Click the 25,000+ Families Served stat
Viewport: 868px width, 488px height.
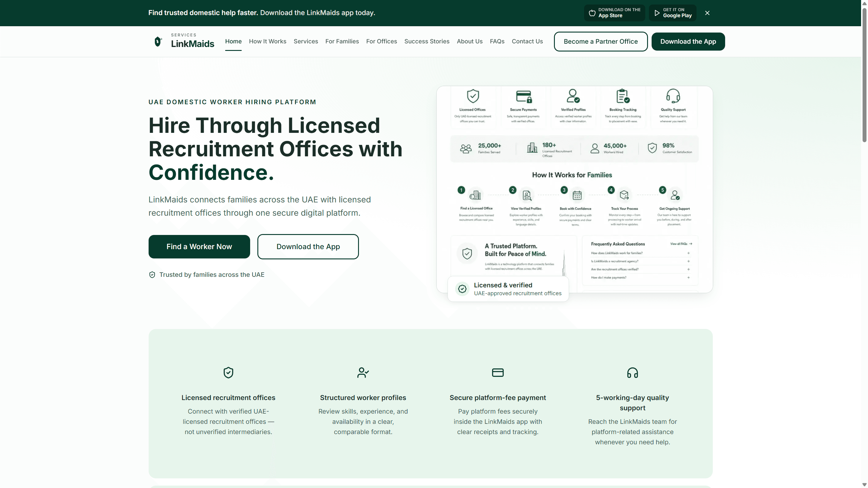point(480,148)
